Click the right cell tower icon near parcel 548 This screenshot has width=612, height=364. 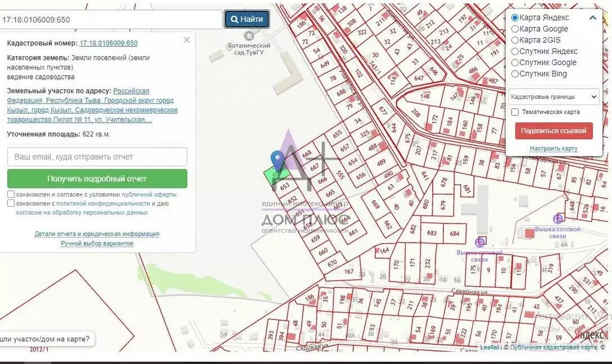559,218
